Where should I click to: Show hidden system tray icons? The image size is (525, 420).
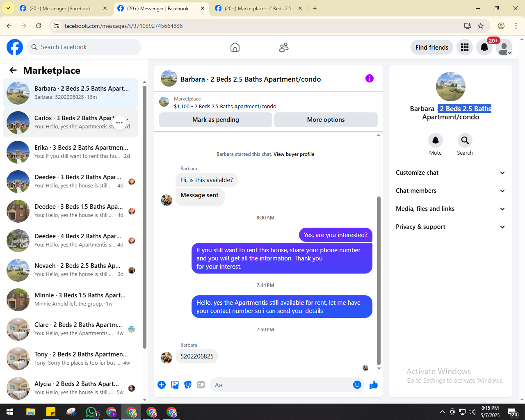click(442, 412)
